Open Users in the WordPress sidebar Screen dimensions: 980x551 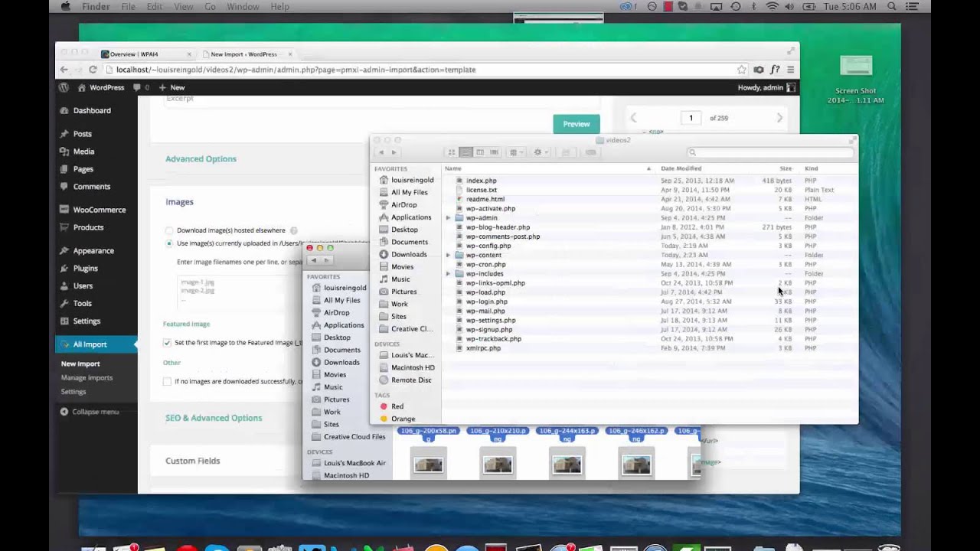tap(83, 286)
